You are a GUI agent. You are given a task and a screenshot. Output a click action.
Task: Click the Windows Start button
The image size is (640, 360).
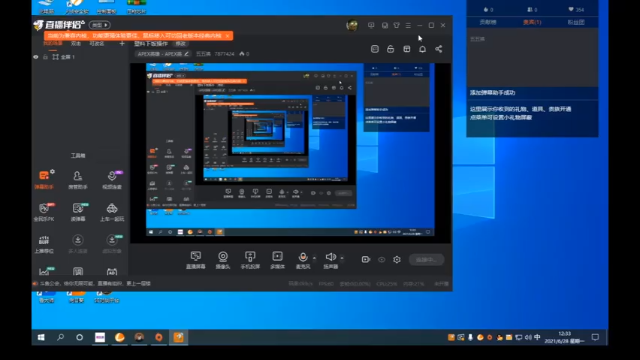click(x=41, y=337)
